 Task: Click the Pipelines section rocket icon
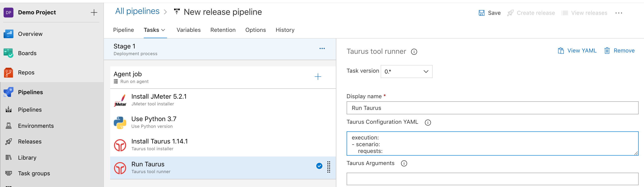tap(9, 92)
